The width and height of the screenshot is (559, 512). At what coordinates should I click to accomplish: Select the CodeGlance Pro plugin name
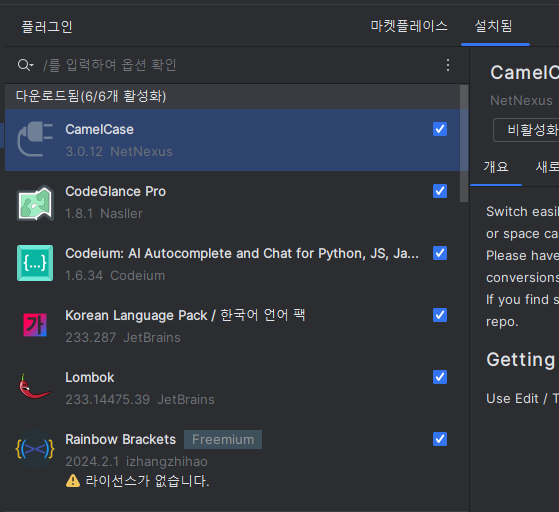pos(116,191)
